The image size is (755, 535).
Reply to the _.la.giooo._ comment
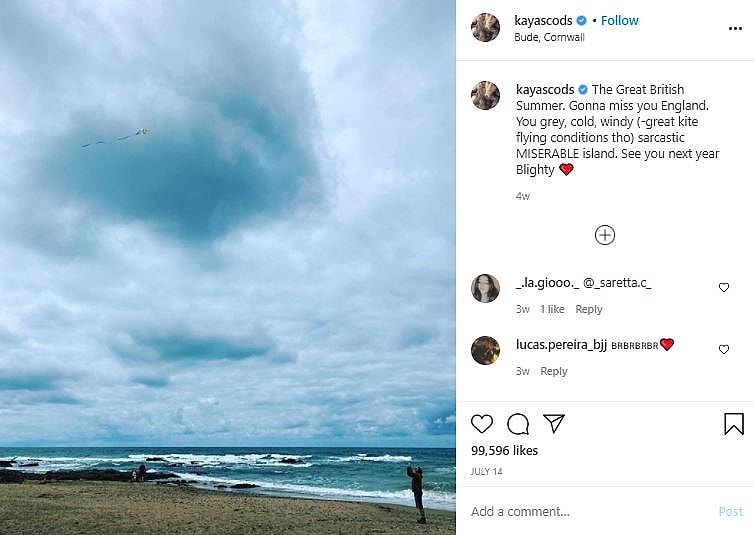(x=589, y=310)
